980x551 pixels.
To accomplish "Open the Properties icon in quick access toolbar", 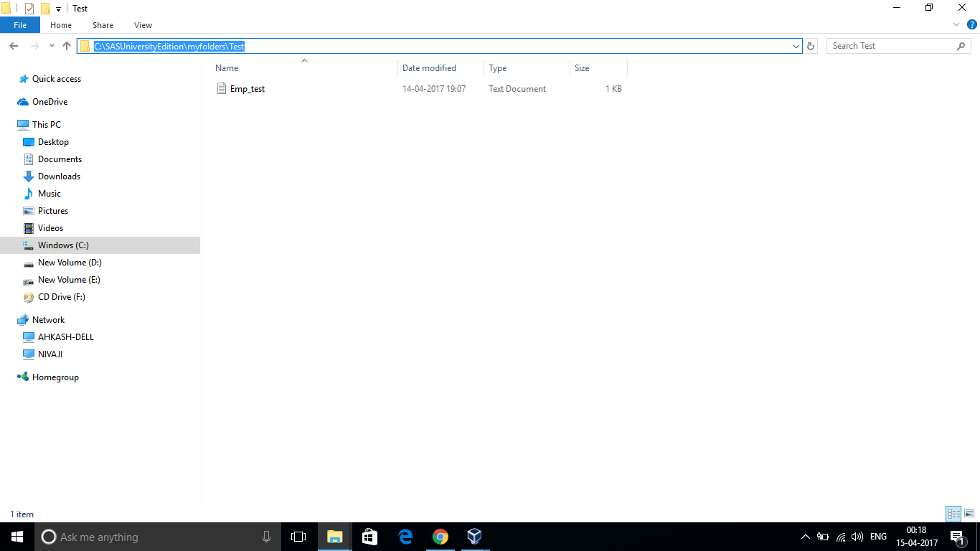I will coord(29,8).
